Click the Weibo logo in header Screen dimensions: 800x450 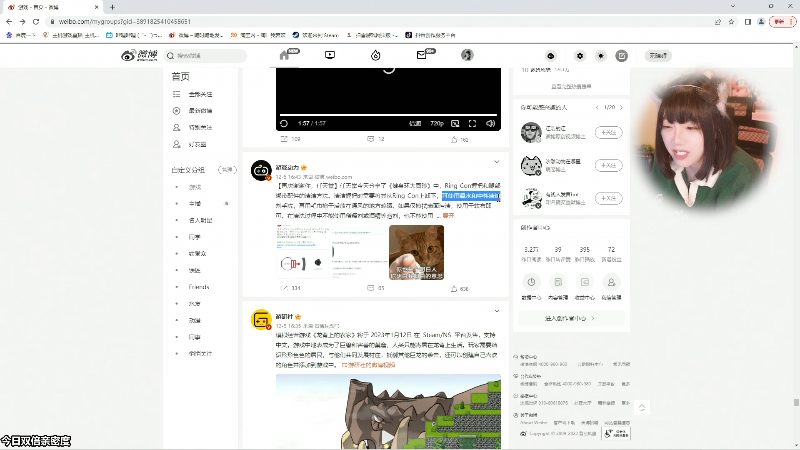pos(139,55)
